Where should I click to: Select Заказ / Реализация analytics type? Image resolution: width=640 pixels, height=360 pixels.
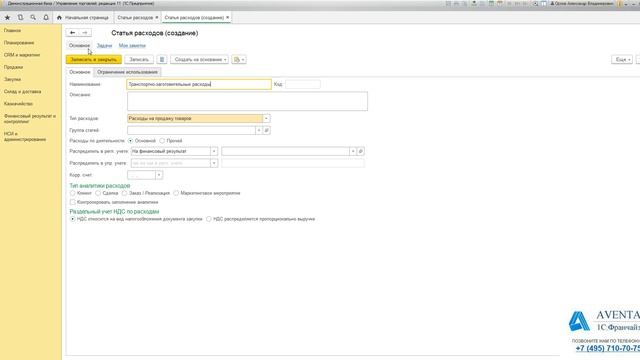pyautogui.click(x=124, y=193)
